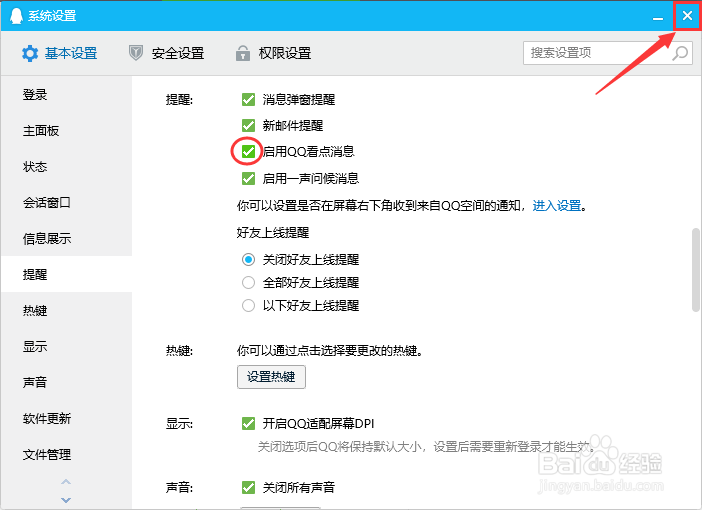Viewport: 702px width, 510px height.
Task: Select 以下好友上线提醒 radio option
Action: point(248,306)
